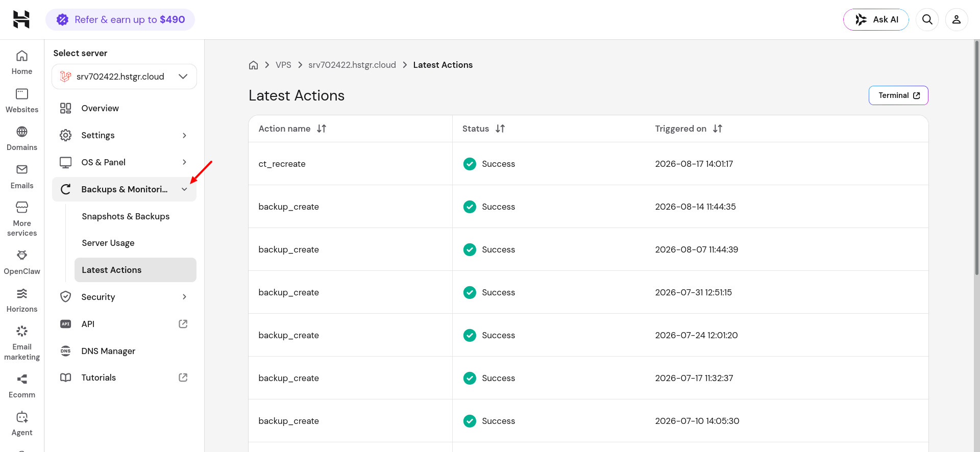Expand the Security submenu chevron
This screenshot has height=452, width=980.
pyautogui.click(x=184, y=297)
